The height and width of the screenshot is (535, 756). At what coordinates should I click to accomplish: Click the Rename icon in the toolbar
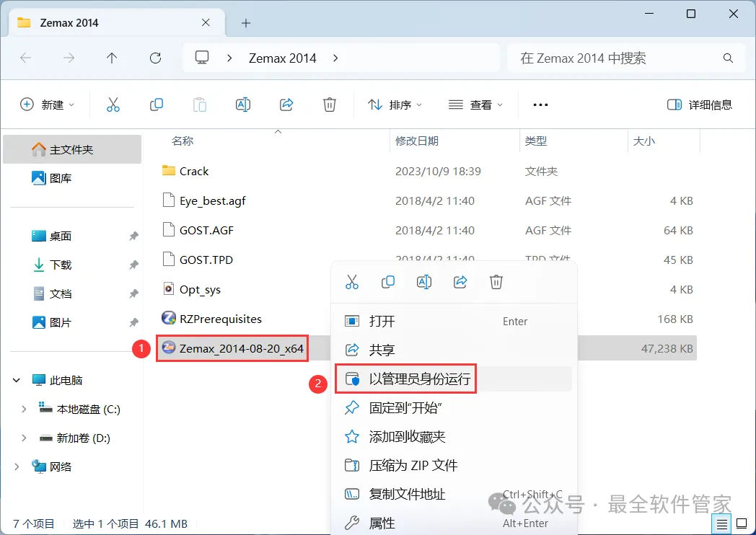click(243, 105)
